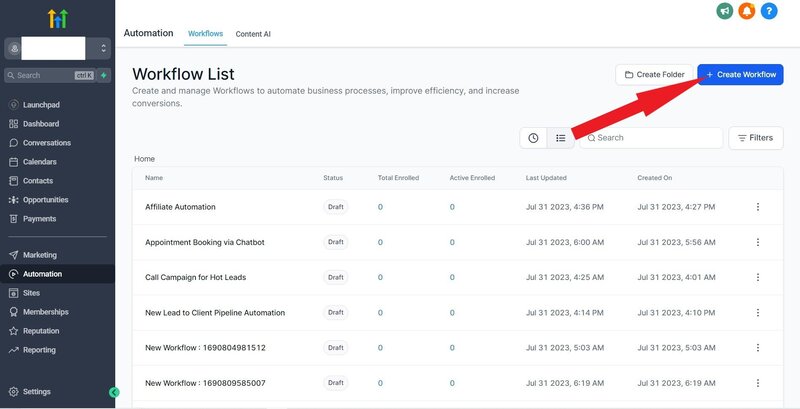
Task: Click the green megaphone announcements icon
Action: click(x=724, y=11)
